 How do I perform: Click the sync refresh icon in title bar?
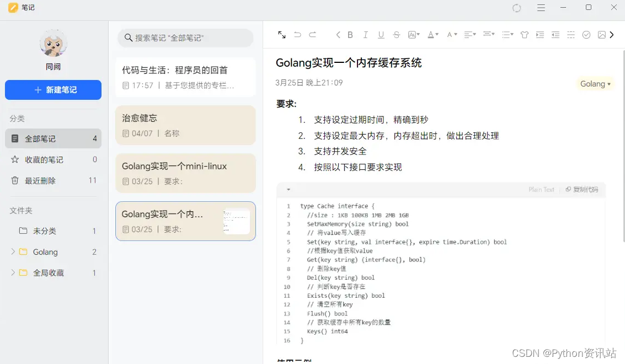[516, 8]
